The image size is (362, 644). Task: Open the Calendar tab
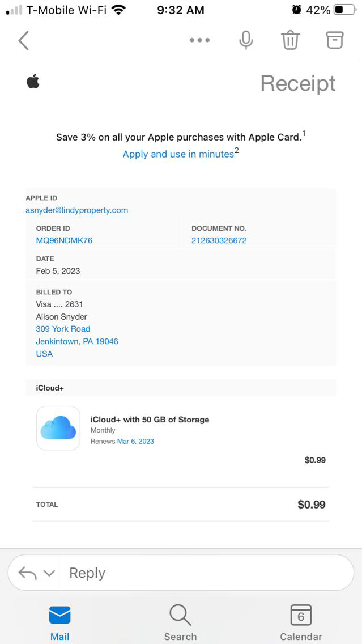[x=301, y=622]
